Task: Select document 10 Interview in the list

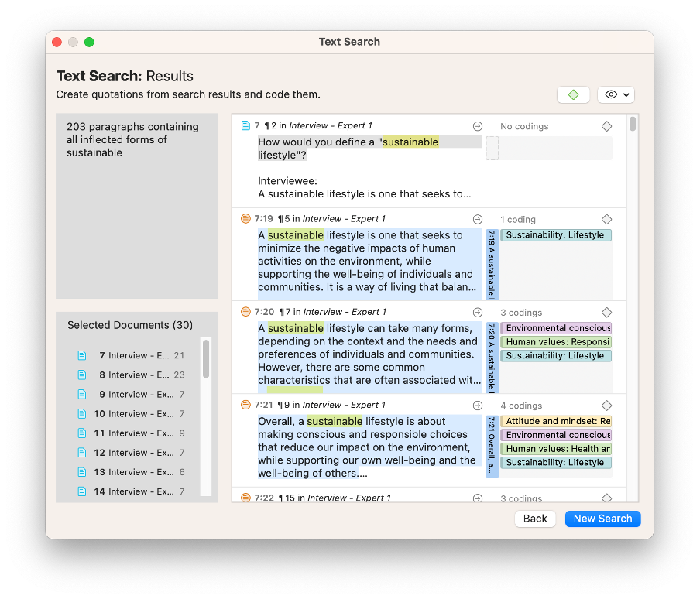Action: tap(132, 414)
